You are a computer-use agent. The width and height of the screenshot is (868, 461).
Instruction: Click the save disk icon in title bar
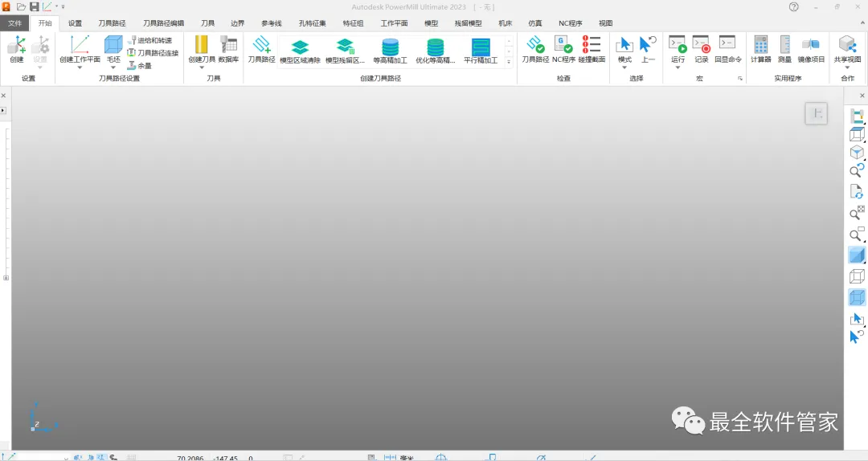point(35,6)
